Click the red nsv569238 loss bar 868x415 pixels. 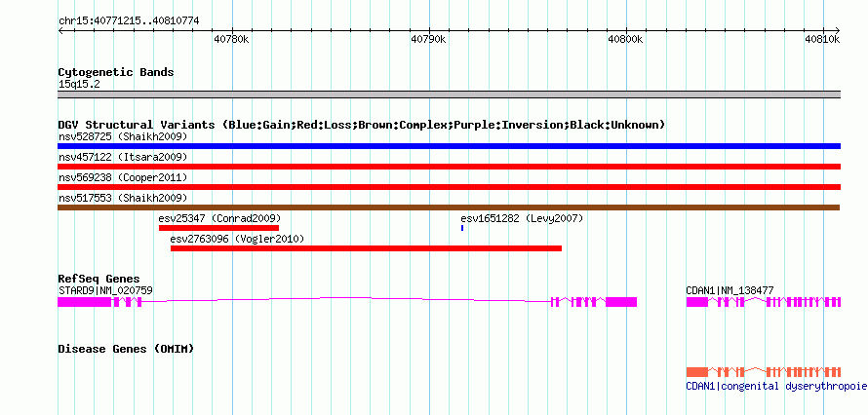click(449, 187)
